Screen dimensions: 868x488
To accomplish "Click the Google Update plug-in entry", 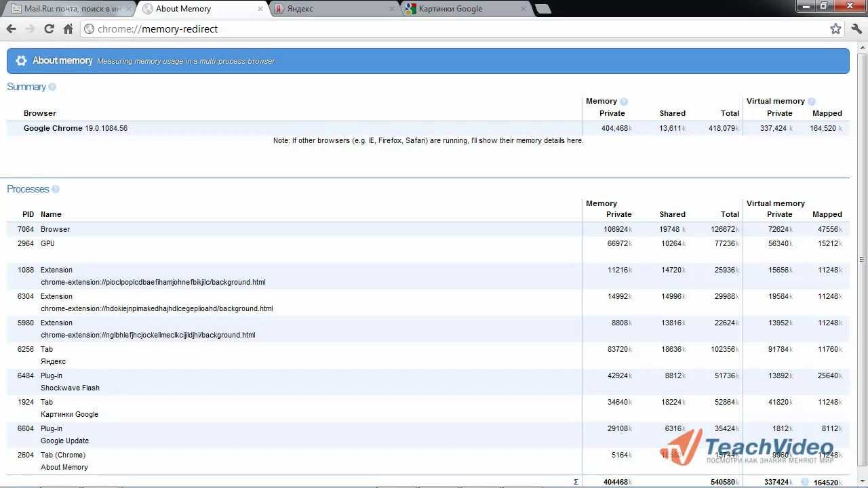I will [64, 441].
